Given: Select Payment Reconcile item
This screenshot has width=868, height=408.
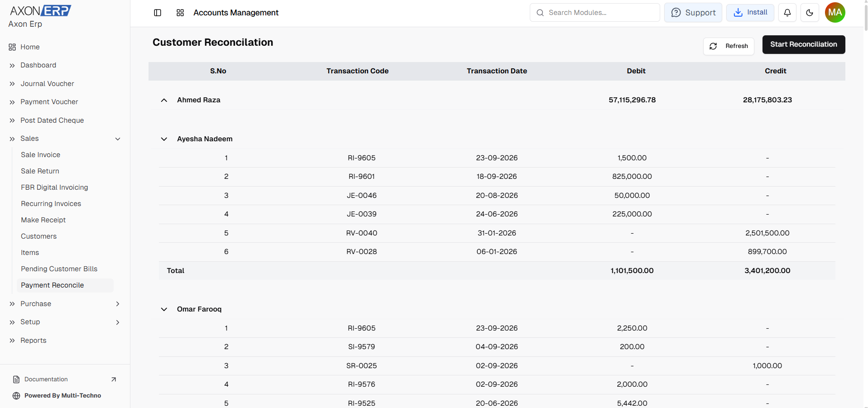Looking at the screenshot, I should [x=65, y=285].
